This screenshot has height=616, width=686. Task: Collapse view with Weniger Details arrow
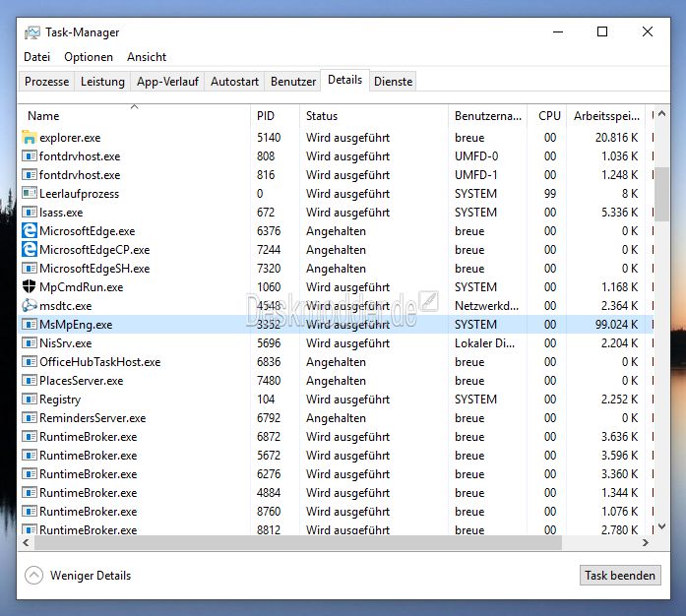click(33, 576)
